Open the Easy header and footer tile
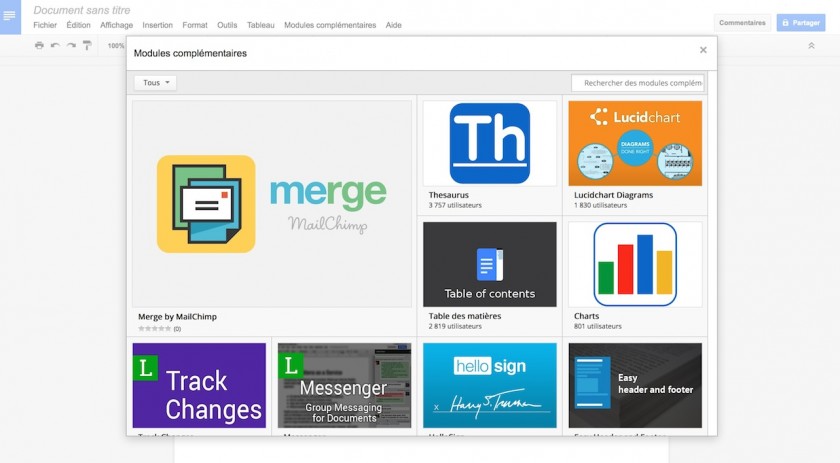The width and height of the screenshot is (840, 463). [x=635, y=385]
